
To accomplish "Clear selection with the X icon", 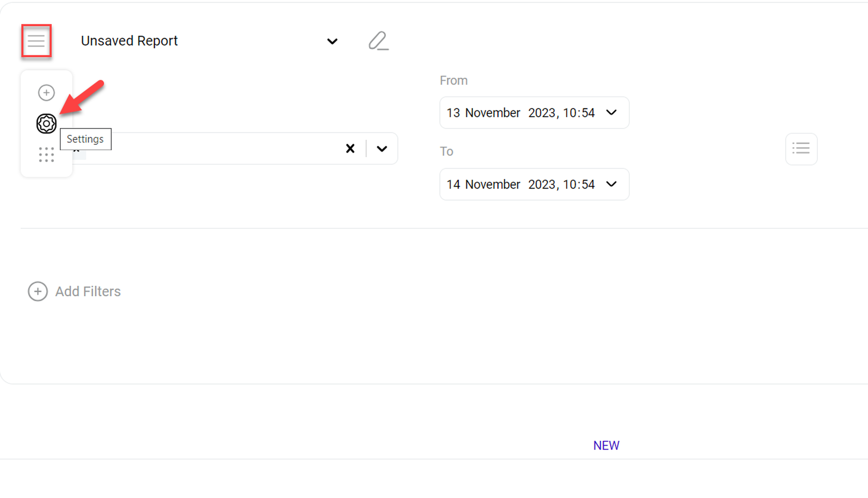I will (350, 149).
